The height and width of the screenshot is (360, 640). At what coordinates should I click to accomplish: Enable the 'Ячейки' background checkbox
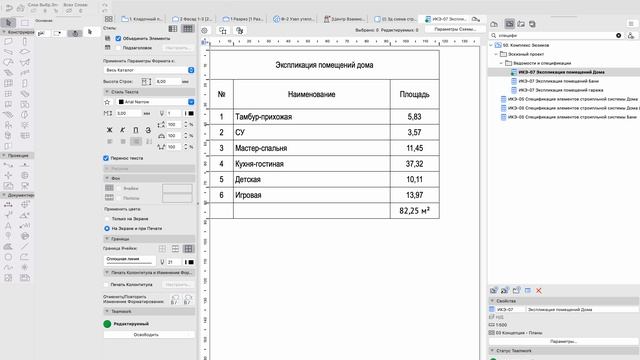click(120, 188)
